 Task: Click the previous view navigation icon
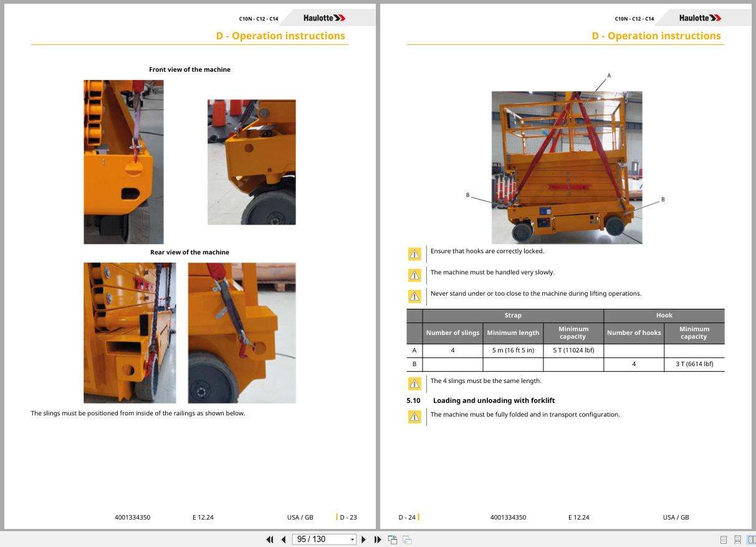click(x=393, y=540)
